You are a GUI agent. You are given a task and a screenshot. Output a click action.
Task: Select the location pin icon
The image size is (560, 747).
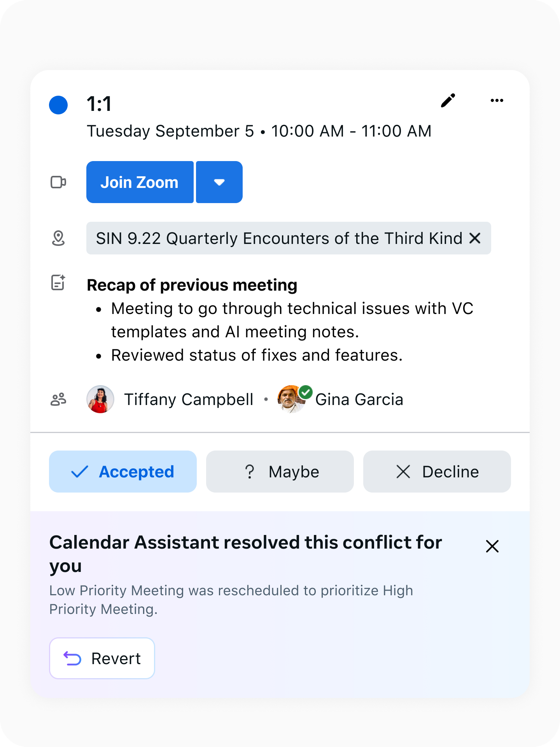pos(59,238)
